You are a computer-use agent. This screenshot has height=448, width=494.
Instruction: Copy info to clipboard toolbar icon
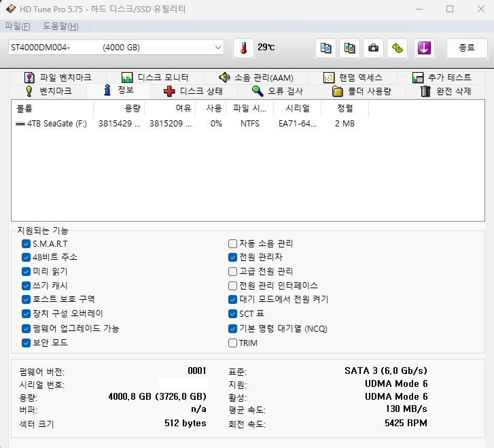[x=325, y=48]
